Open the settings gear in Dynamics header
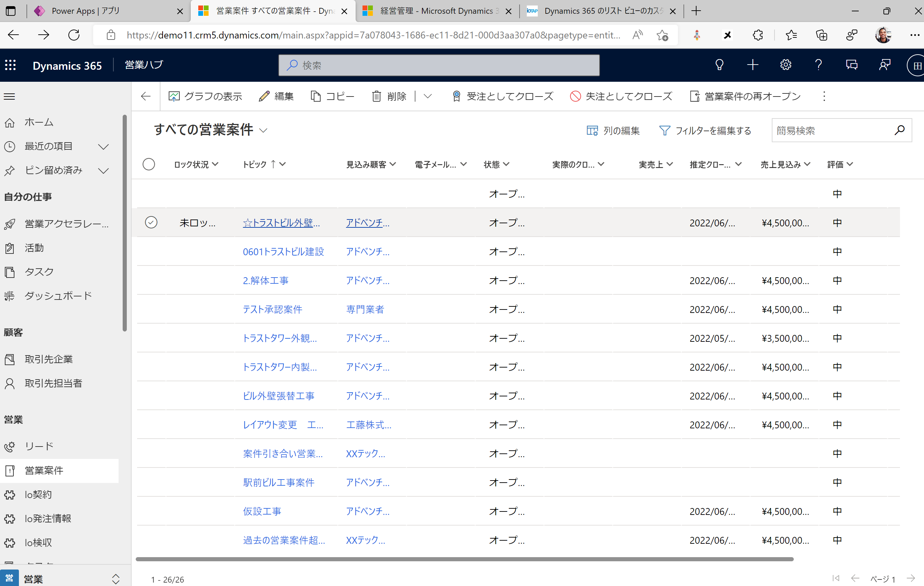Image resolution: width=924 pixels, height=586 pixels. coord(786,65)
